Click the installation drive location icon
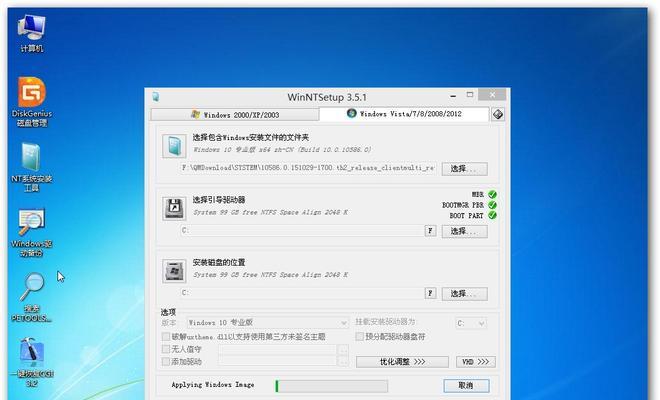Screen dimensions: 660x400 [x=174, y=271]
